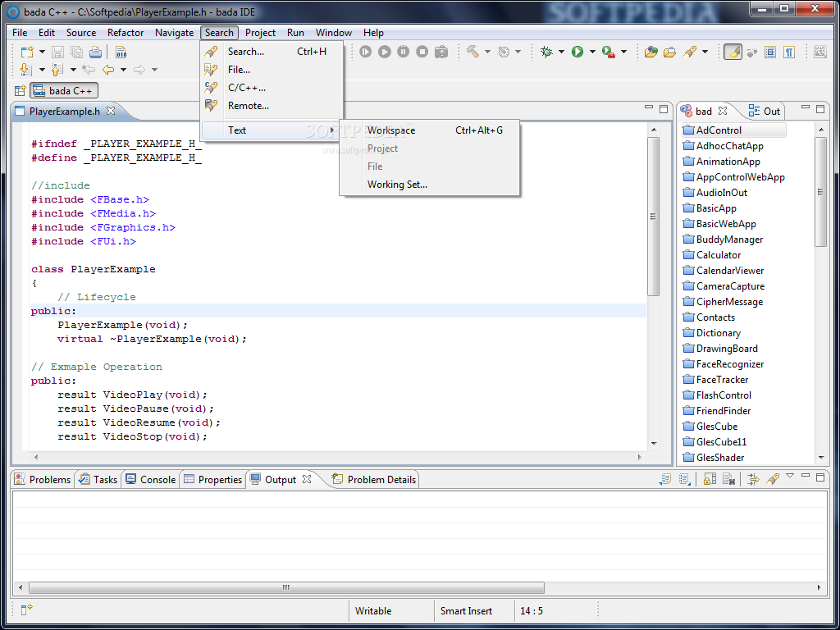Open the Build configuration dropdown arrow
This screenshot has height=630, width=840.
click(x=487, y=52)
